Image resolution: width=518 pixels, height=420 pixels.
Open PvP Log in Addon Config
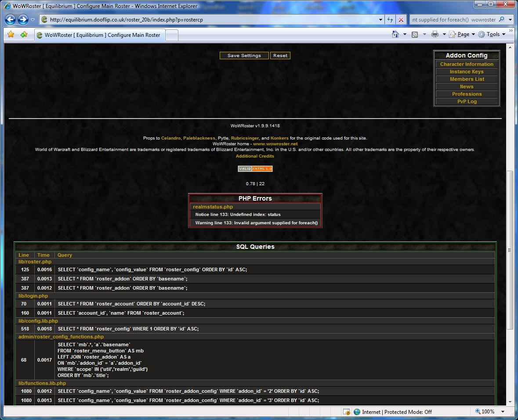[x=467, y=102]
